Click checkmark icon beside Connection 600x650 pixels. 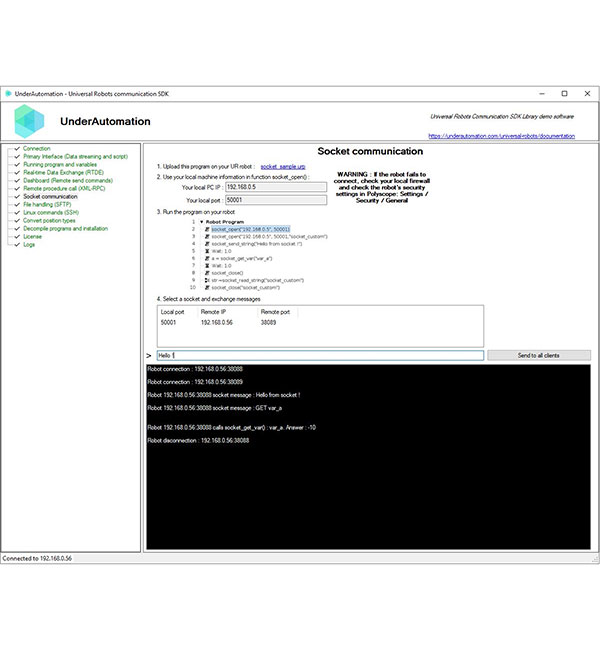click(x=17, y=148)
